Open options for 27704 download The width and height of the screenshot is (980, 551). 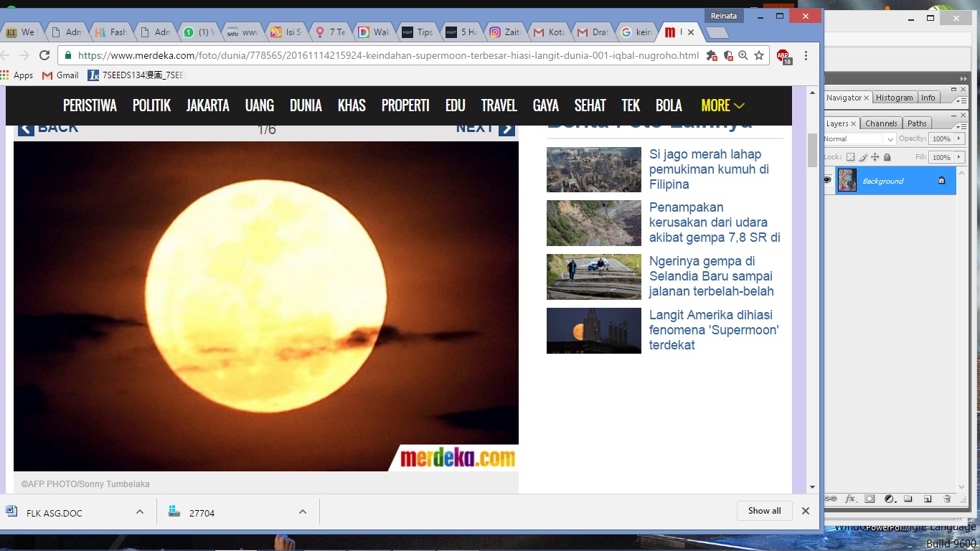pos(303,512)
